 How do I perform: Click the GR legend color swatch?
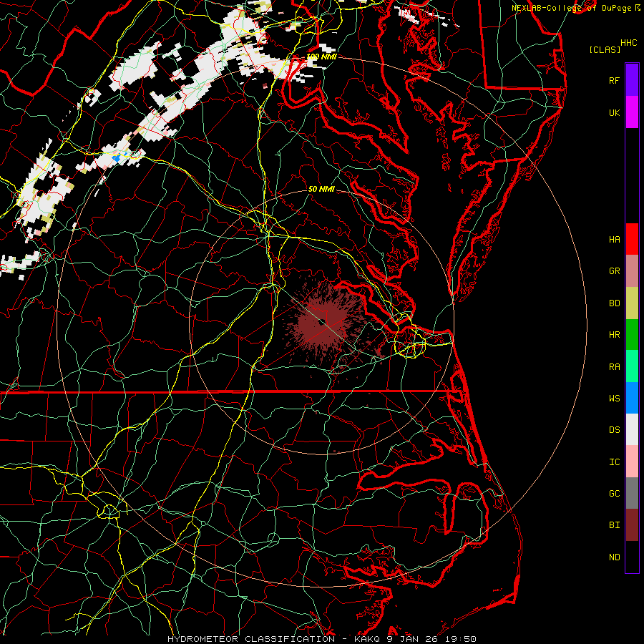(x=632, y=271)
